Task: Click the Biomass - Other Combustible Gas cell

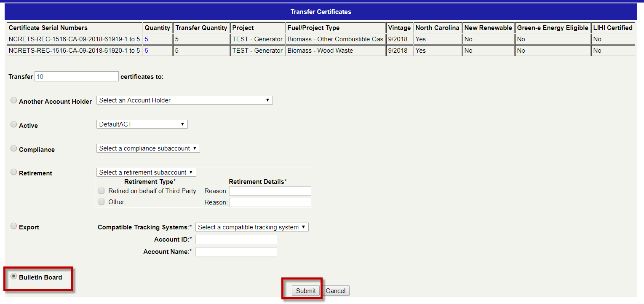Action: click(x=336, y=39)
